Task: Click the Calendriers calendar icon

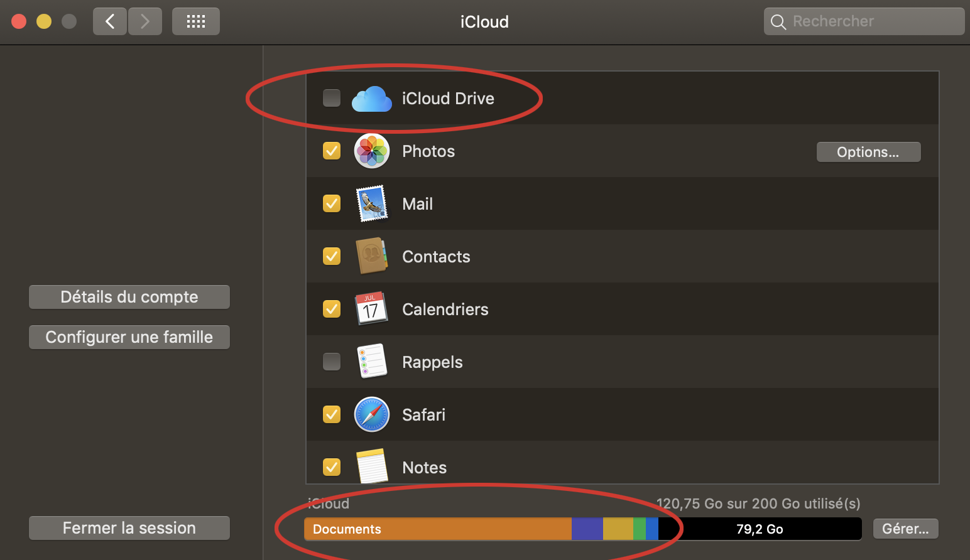Action: coord(371,309)
